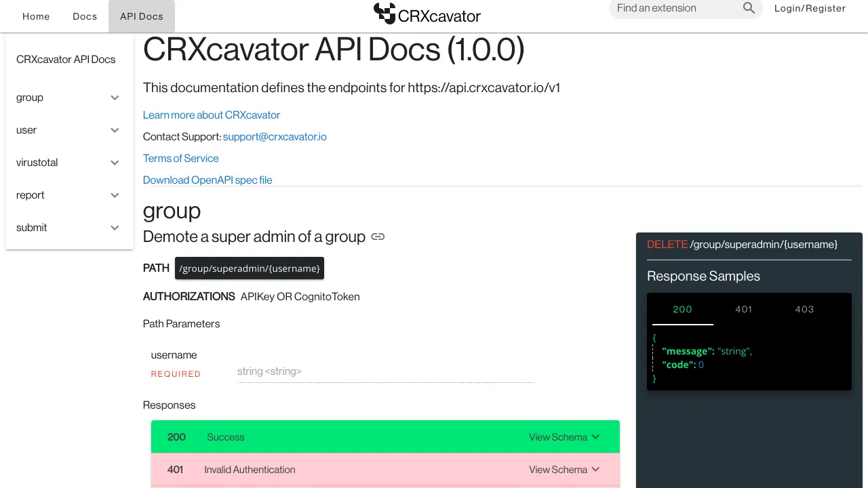Click the 200 Success response row
The height and width of the screenshot is (488, 868).
(385, 437)
